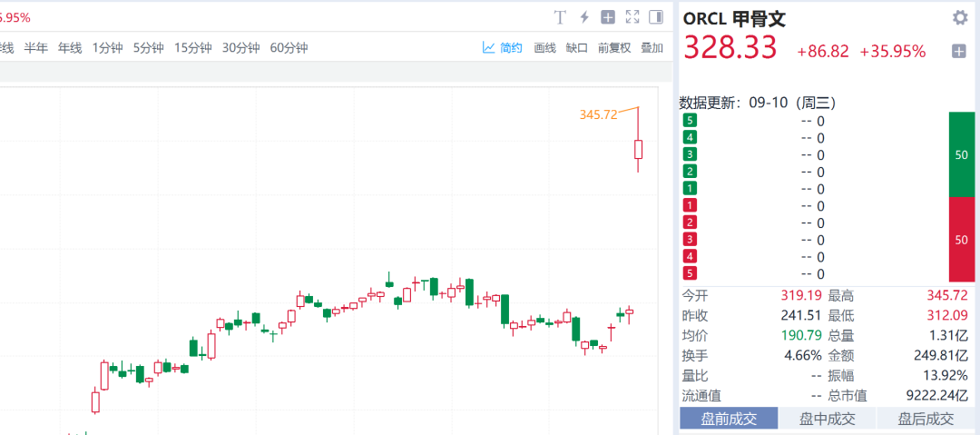
Task: Open the 盘后成交 tab
Action: point(926,419)
